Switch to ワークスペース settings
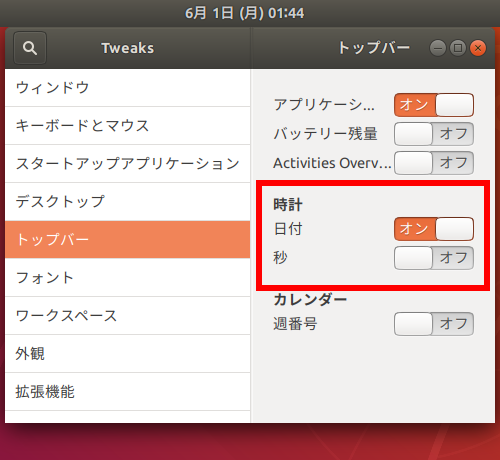Image resolution: width=500 pixels, height=460 pixels. point(128,316)
